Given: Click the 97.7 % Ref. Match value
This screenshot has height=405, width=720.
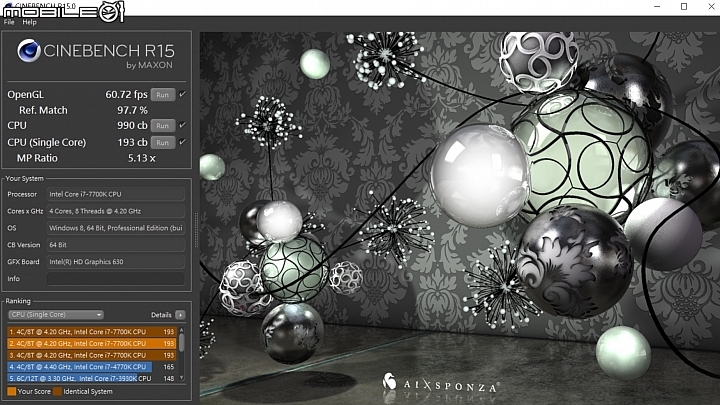Looking at the screenshot, I should 132,110.
